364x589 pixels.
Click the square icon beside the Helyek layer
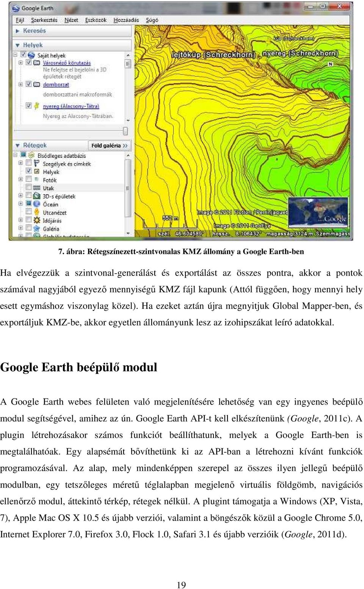[37, 172]
